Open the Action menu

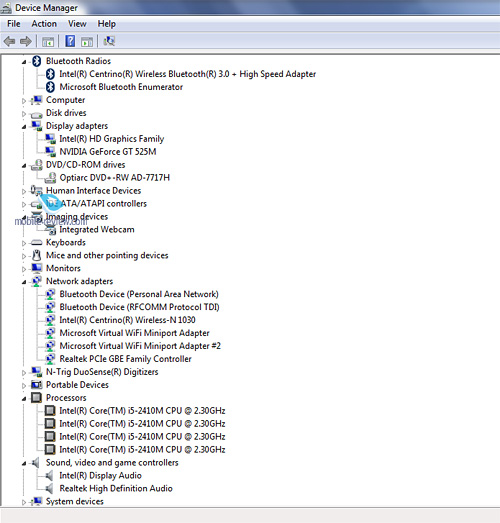pyautogui.click(x=44, y=24)
